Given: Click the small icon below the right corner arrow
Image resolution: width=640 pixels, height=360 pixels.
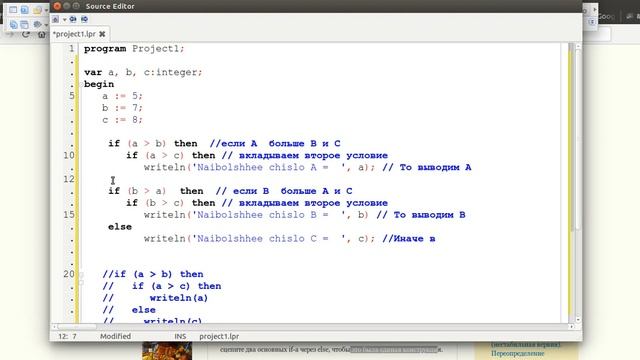Looking at the screenshot, I should coord(591,23).
